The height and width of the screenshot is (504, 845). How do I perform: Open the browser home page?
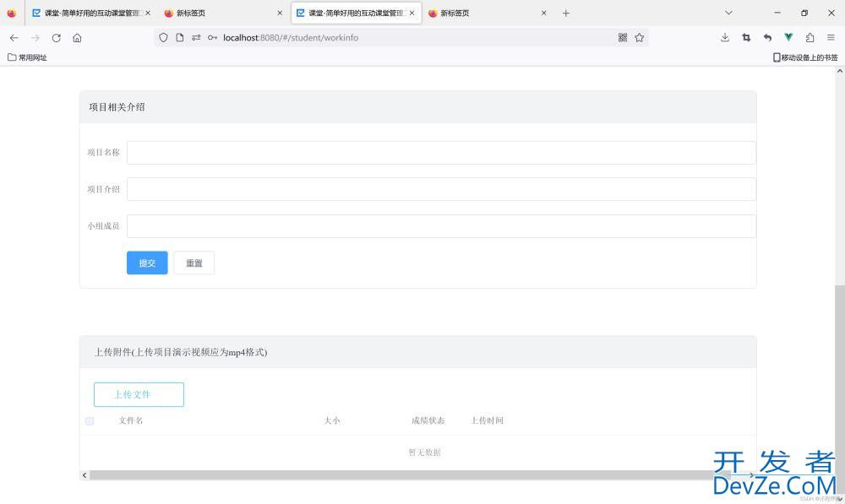pyautogui.click(x=77, y=38)
